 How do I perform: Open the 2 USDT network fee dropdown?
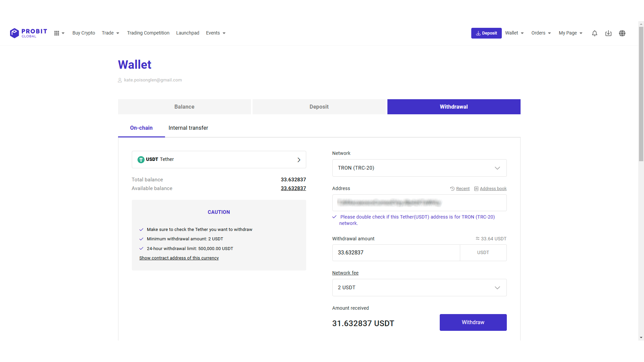coord(419,288)
